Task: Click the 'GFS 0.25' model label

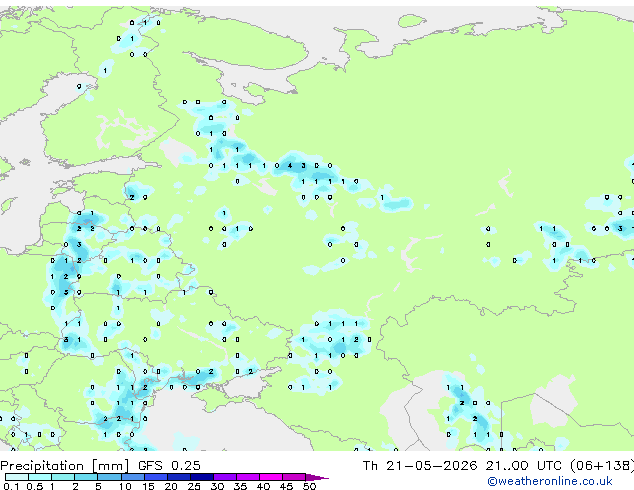Action: point(169,466)
